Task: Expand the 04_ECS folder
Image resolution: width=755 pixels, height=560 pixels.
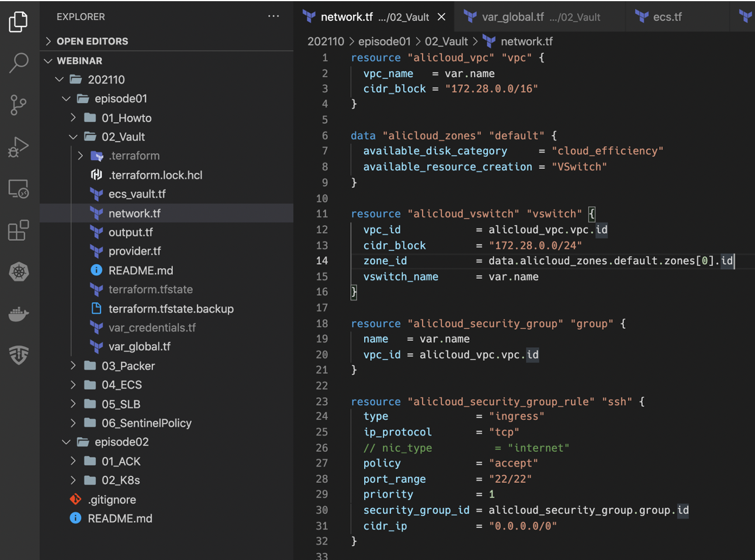Action: click(x=73, y=385)
